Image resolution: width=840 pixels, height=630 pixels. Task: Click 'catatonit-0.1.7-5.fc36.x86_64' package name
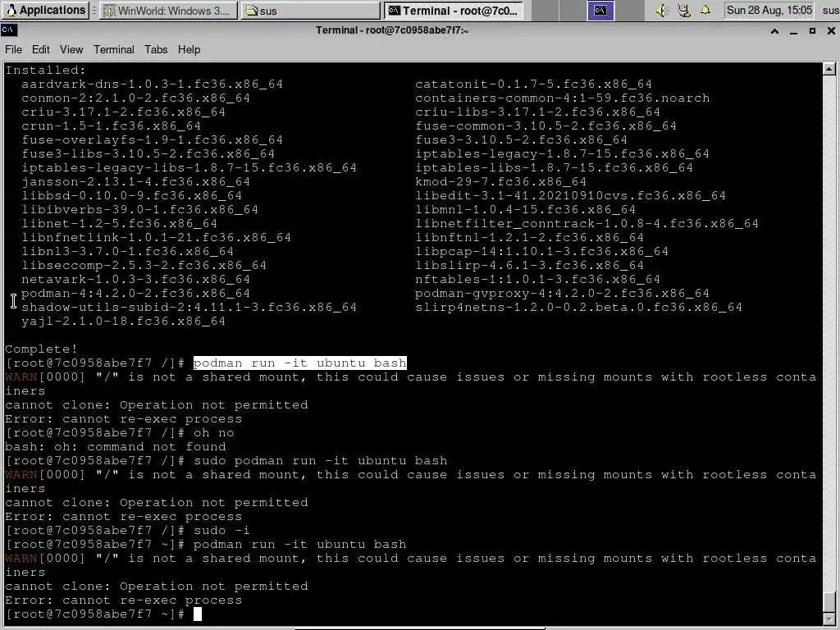point(533,84)
